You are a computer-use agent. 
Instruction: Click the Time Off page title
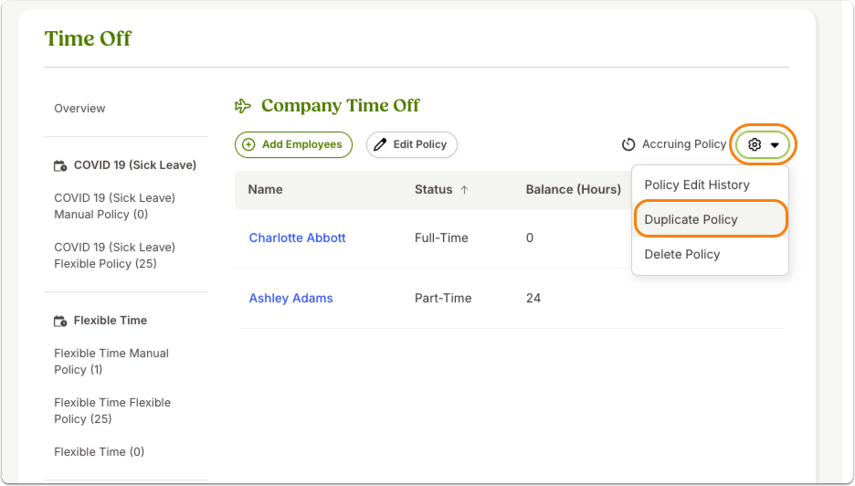tap(88, 39)
